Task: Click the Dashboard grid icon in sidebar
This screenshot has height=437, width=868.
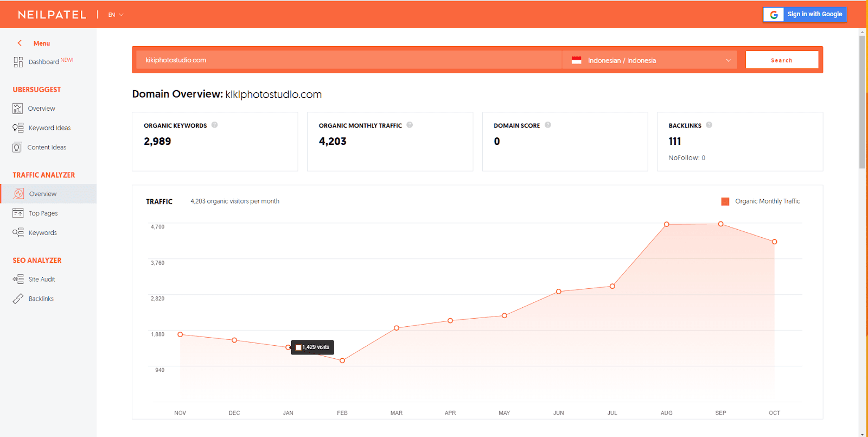Action: pos(18,62)
